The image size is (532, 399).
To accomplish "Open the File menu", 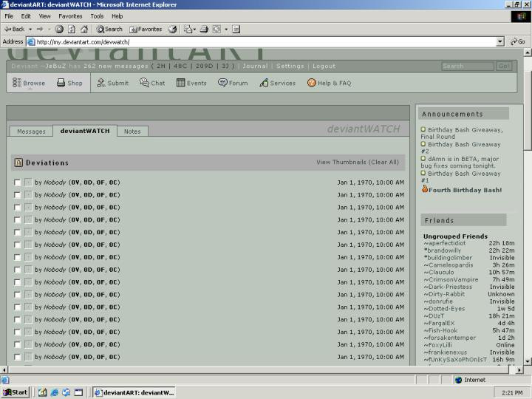I will coord(9,16).
